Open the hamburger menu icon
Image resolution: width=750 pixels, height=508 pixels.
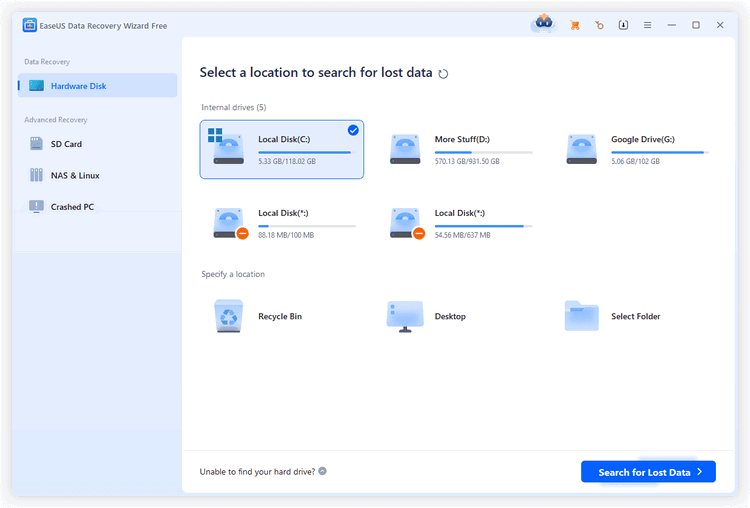(647, 25)
